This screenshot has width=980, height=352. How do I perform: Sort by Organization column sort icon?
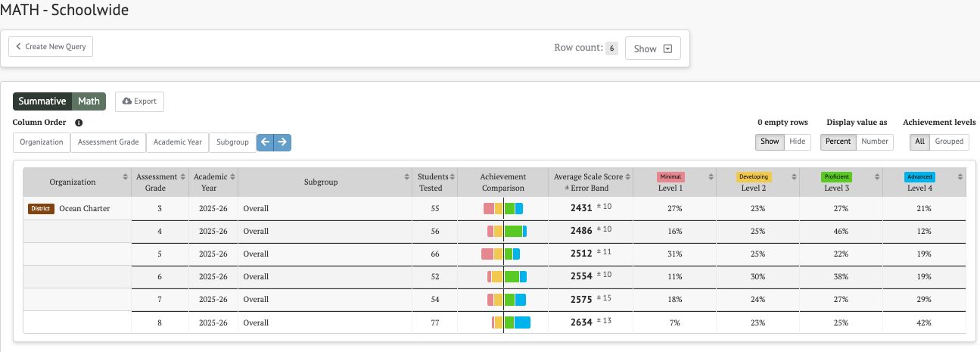click(126, 177)
